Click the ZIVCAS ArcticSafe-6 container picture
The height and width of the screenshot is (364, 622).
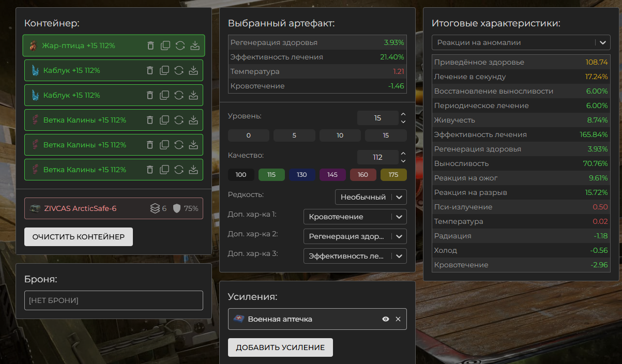pyautogui.click(x=35, y=208)
